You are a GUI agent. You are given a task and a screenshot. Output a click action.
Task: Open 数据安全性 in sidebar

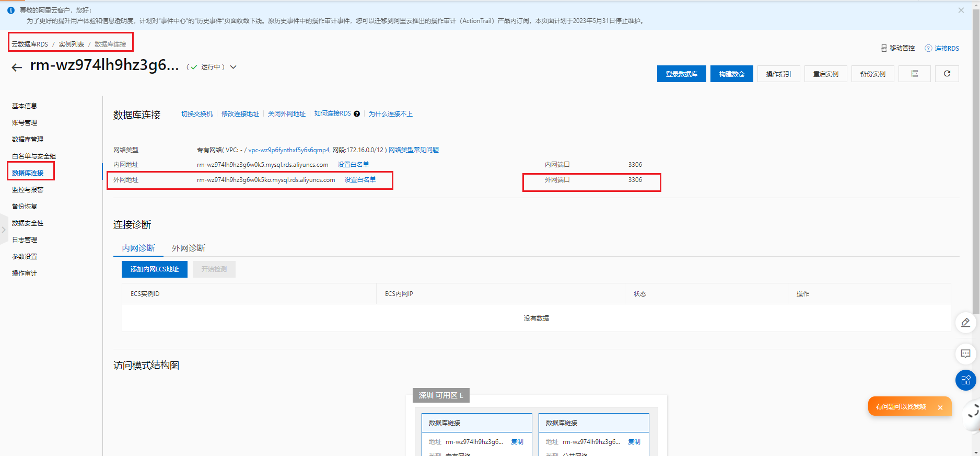tap(28, 223)
